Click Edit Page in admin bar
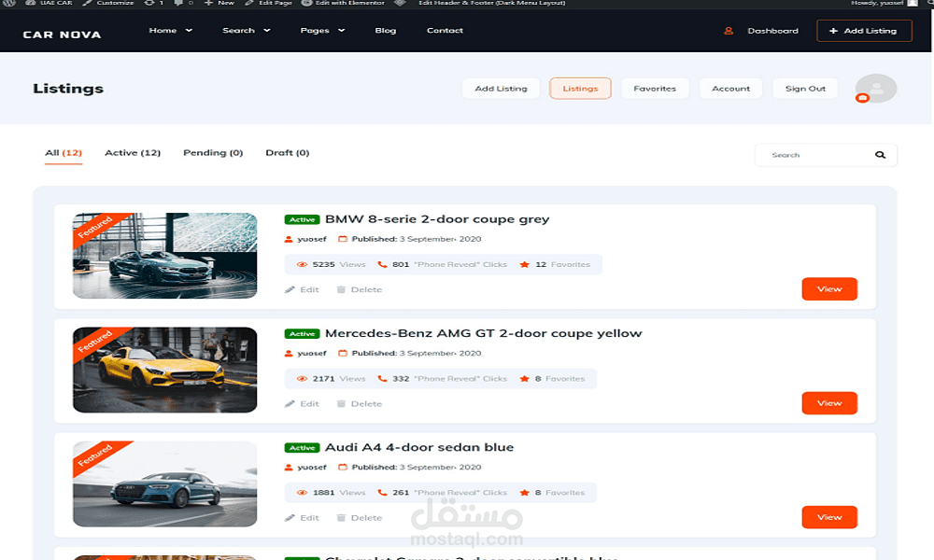The width and height of the screenshot is (934, 560). click(268, 3)
